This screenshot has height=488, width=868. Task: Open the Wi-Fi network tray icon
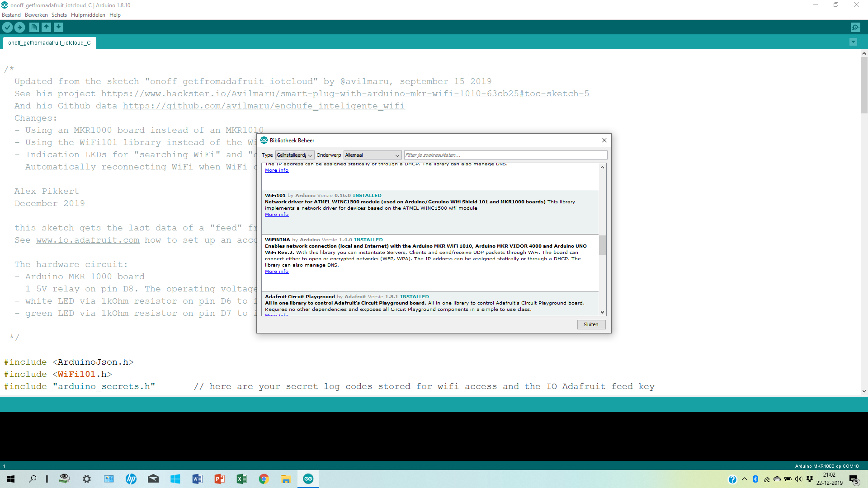pyautogui.click(x=767, y=479)
